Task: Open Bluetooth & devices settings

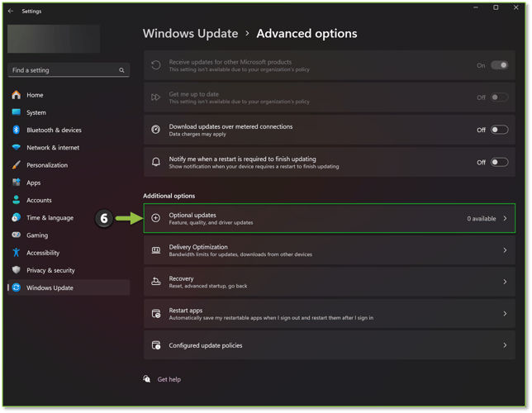Action: click(69, 130)
